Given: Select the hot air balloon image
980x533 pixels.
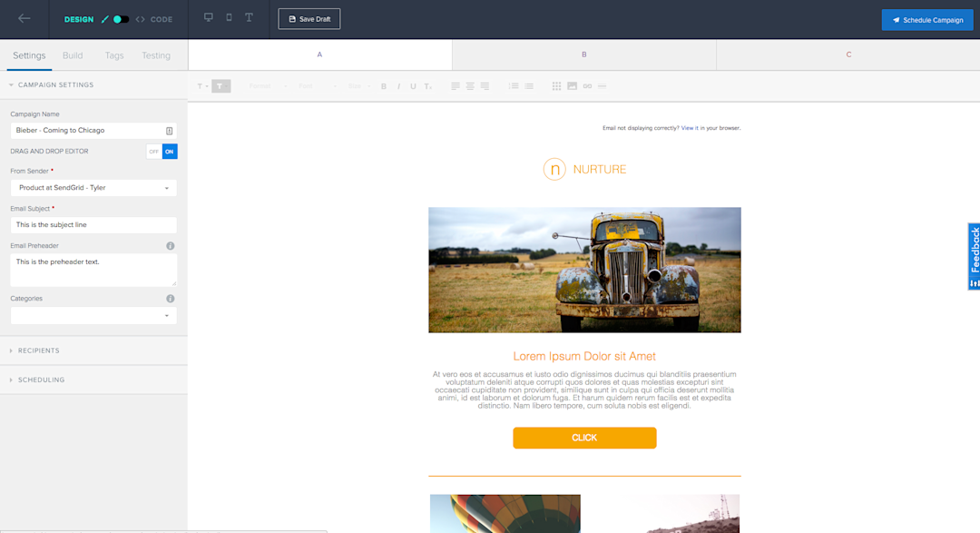Looking at the screenshot, I should tap(505, 514).
